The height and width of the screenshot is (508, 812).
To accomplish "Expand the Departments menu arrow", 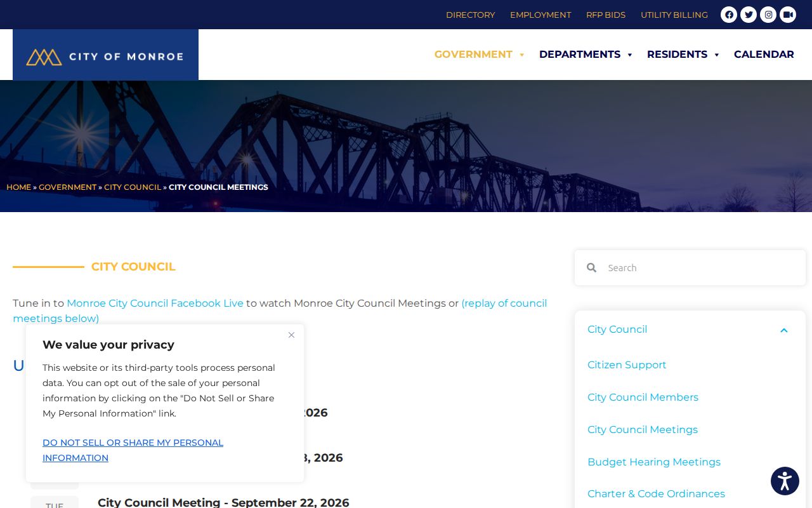I will [x=630, y=55].
